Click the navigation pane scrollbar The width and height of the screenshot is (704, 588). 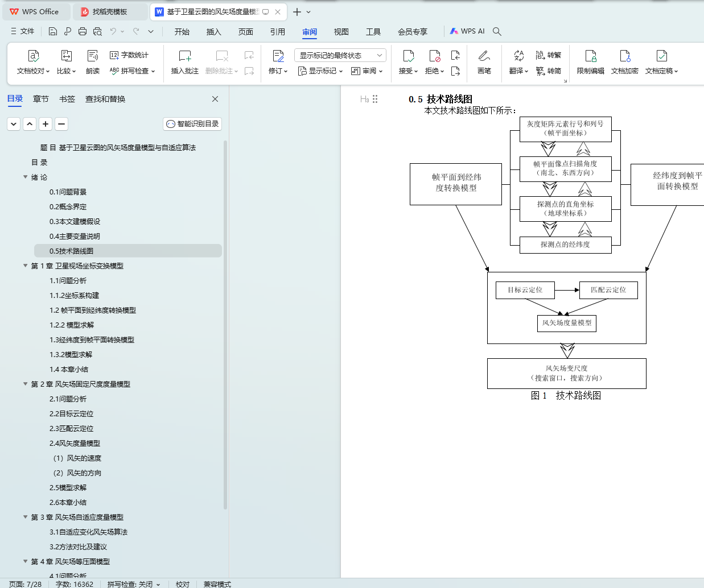point(225,324)
